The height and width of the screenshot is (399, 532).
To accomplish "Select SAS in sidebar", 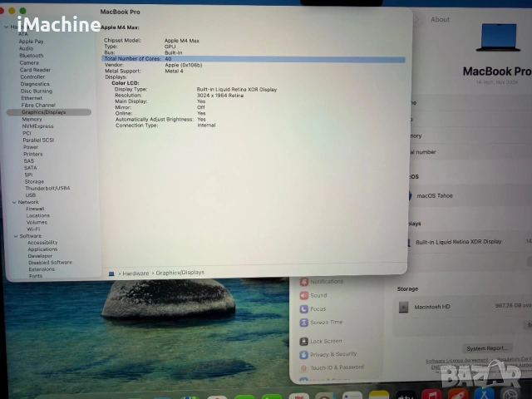I will coord(29,160).
